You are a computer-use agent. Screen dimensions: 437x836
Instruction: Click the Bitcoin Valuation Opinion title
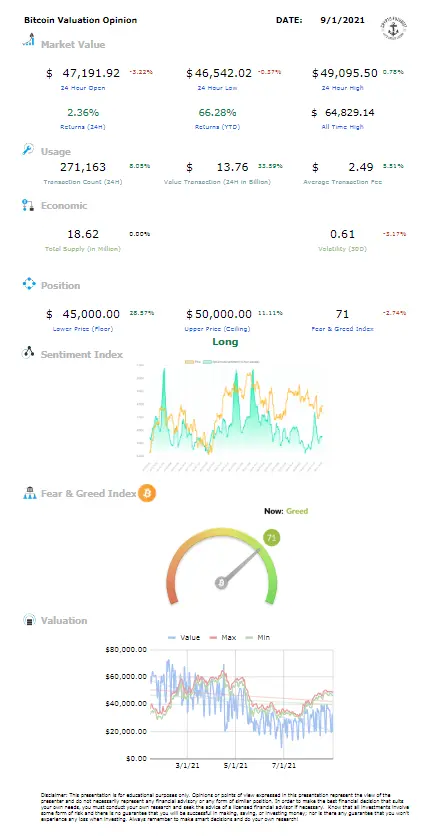click(80, 20)
